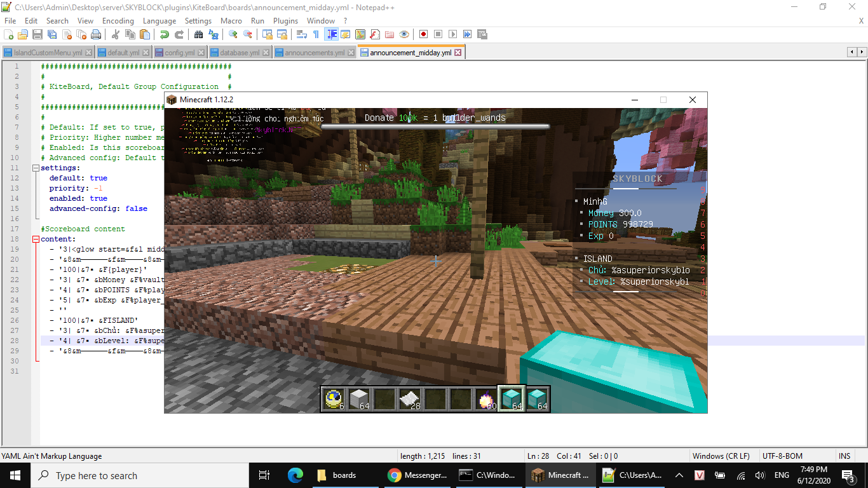
Task: Open the Replace dialog icon
Action: pos(213,34)
